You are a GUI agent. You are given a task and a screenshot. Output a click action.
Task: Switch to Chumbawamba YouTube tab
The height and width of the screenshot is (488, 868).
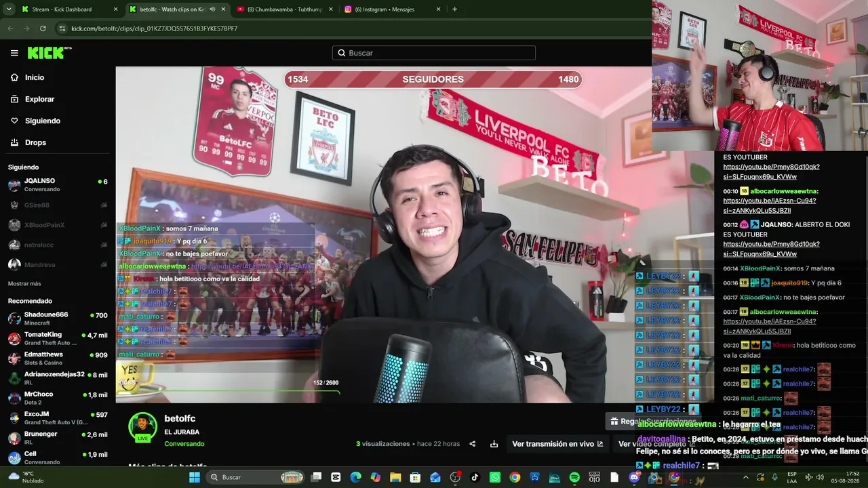click(285, 9)
